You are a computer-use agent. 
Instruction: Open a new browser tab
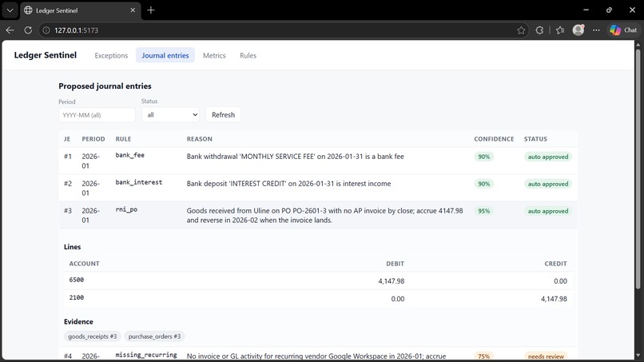tap(151, 10)
